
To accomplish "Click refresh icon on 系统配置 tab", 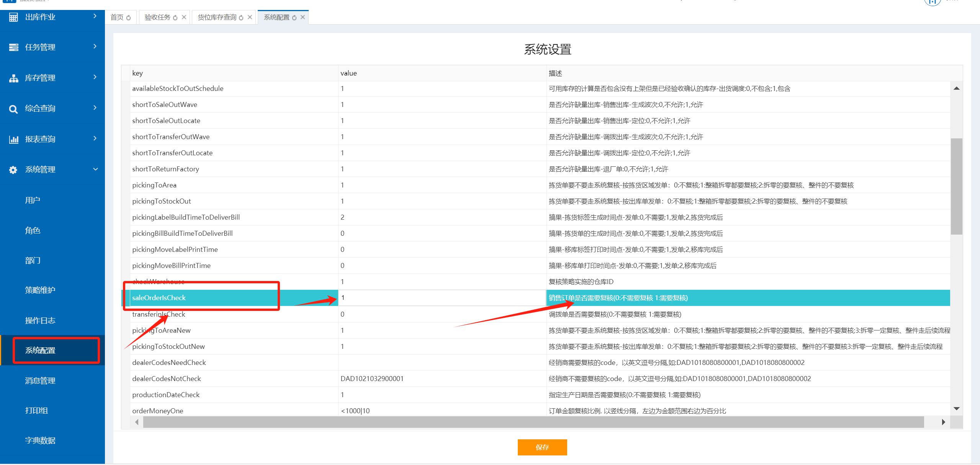I will [294, 18].
